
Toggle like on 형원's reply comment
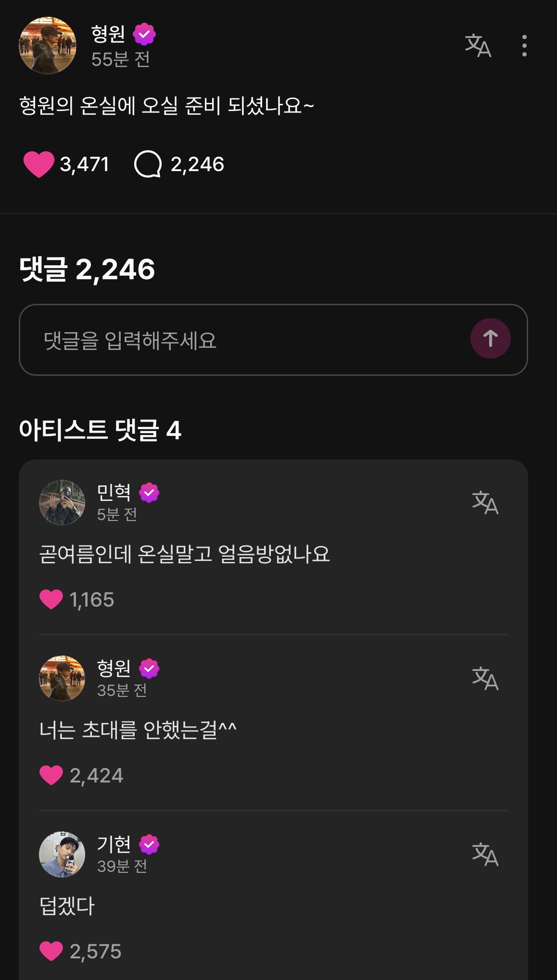(x=51, y=775)
